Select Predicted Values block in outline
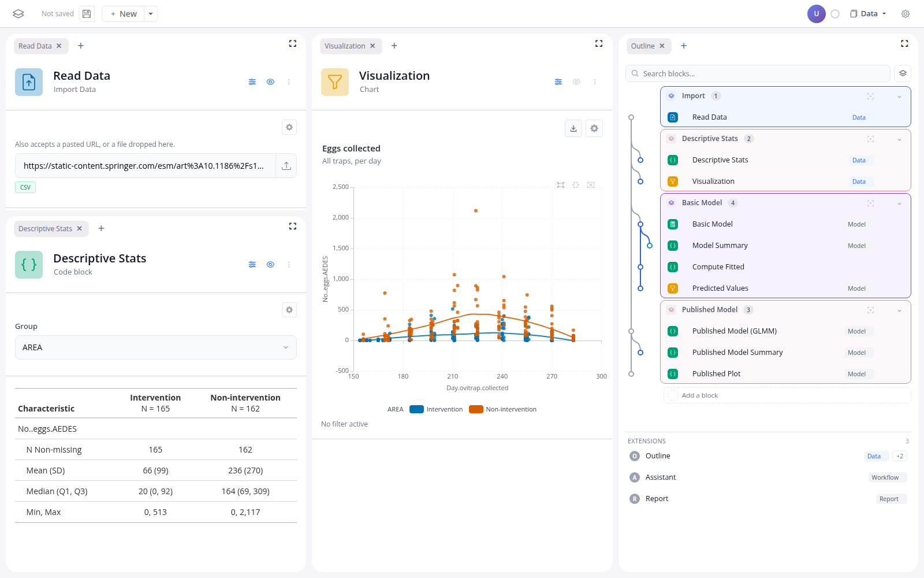This screenshot has height=578, width=924. (785, 288)
